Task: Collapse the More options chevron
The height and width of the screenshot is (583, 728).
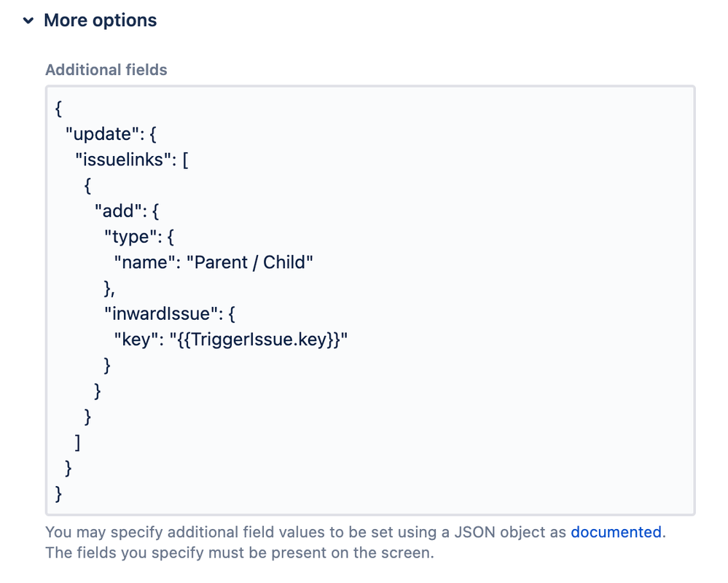Action: (28, 21)
